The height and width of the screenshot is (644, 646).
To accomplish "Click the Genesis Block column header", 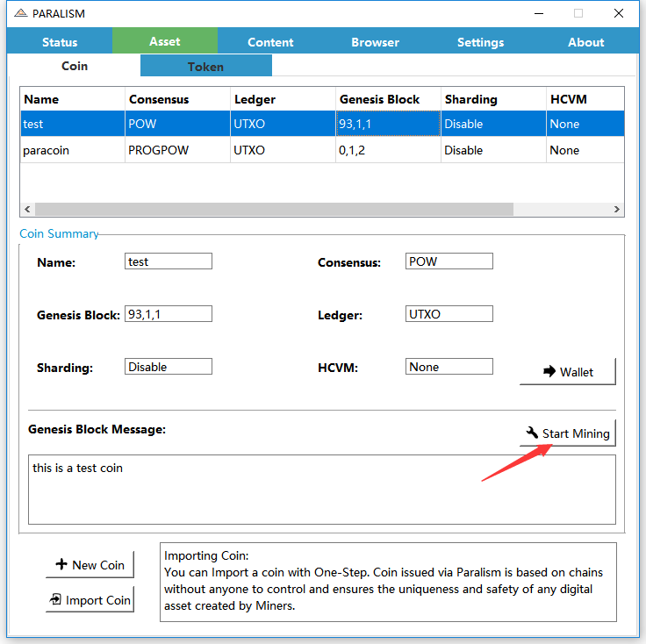I will pyautogui.click(x=388, y=99).
